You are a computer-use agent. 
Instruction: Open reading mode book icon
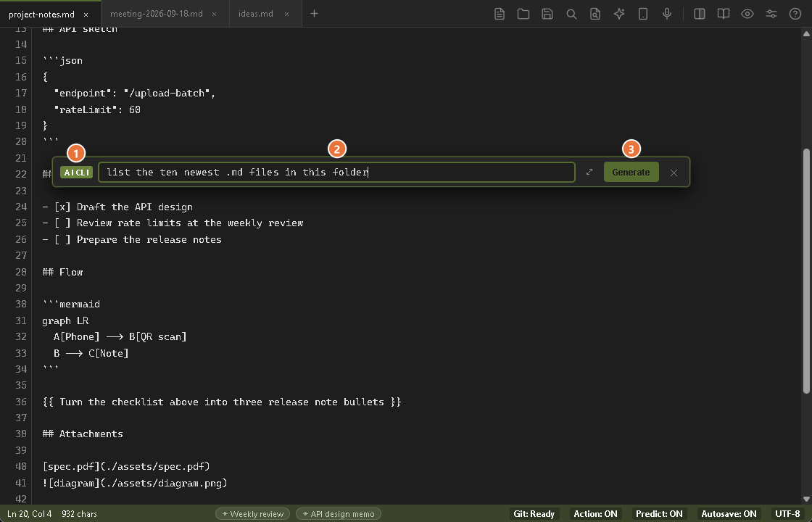[x=724, y=14]
